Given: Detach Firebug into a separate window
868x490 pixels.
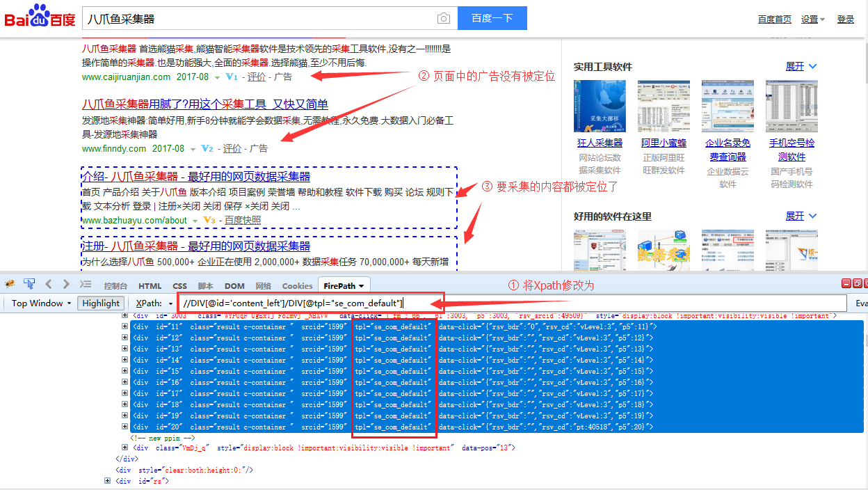Looking at the screenshot, I should click(x=857, y=283).
